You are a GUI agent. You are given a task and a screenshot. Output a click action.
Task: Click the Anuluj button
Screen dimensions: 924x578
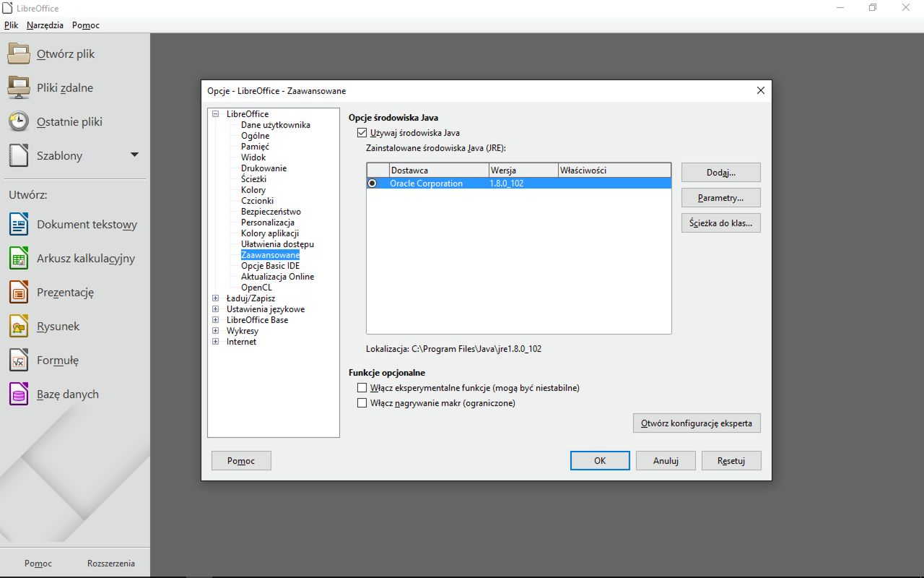[666, 461]
